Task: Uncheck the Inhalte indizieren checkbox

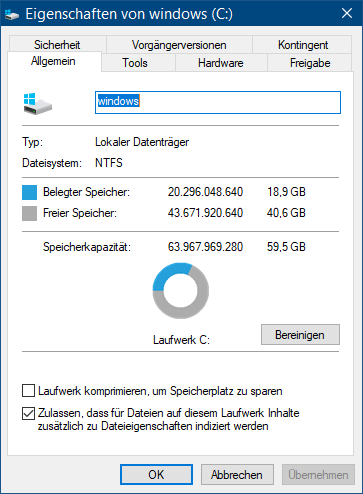Action: pyautogui.click(x=28, y=413)
